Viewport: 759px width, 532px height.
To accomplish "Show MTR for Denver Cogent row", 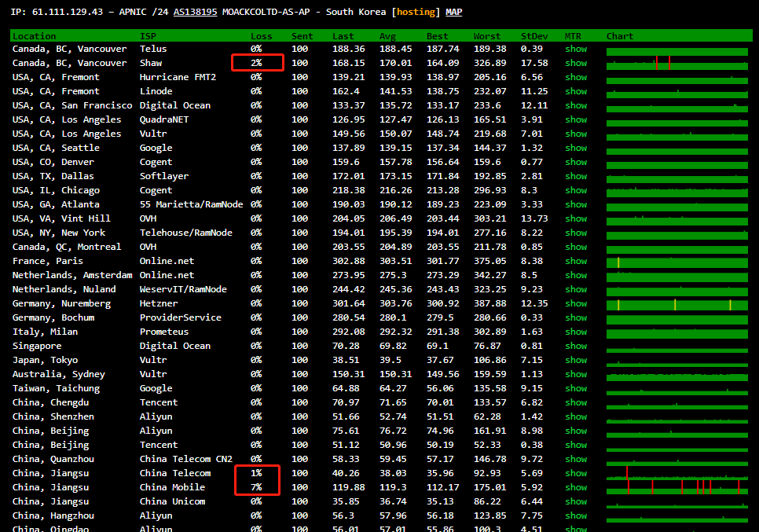I will 576,162.
